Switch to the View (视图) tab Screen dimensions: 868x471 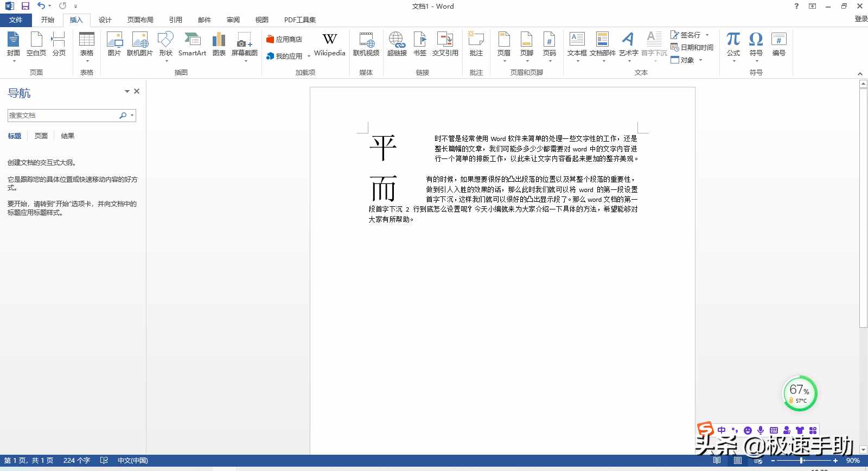tap(262, 20)
